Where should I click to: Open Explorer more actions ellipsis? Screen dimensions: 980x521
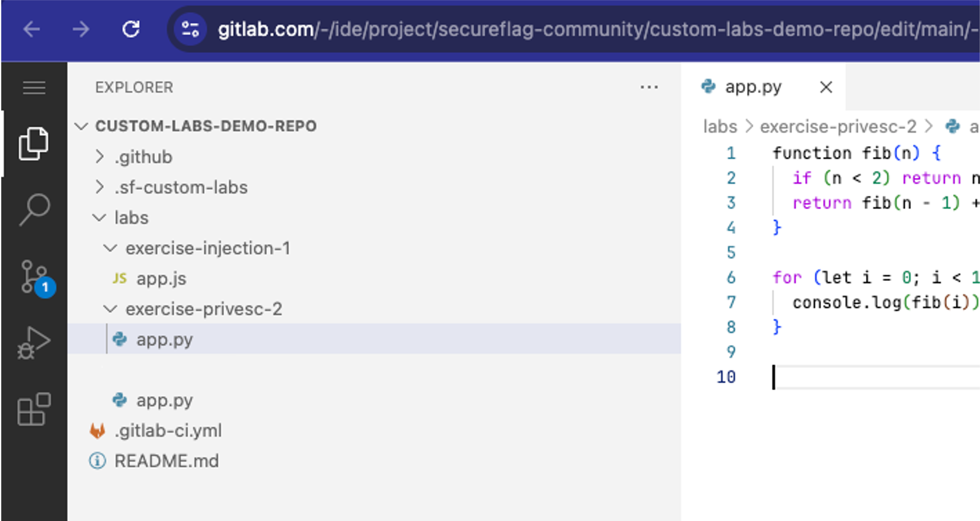tap(649, 88)
